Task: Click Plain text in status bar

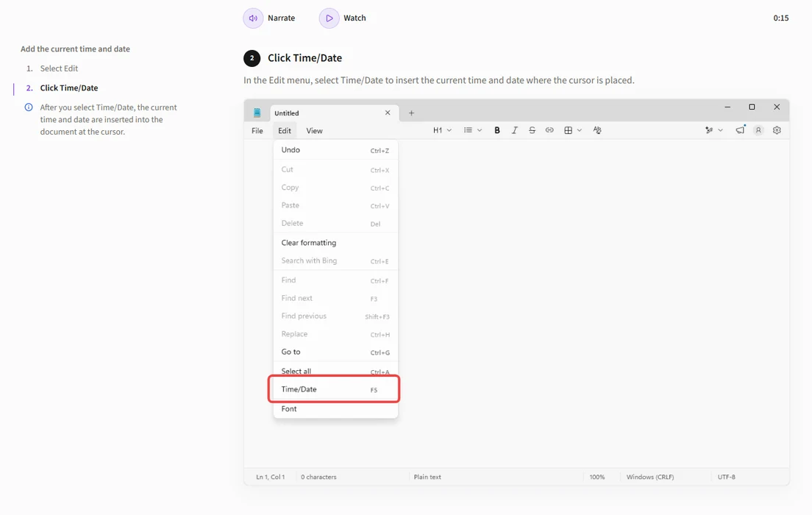Action: tap(427, 477)
